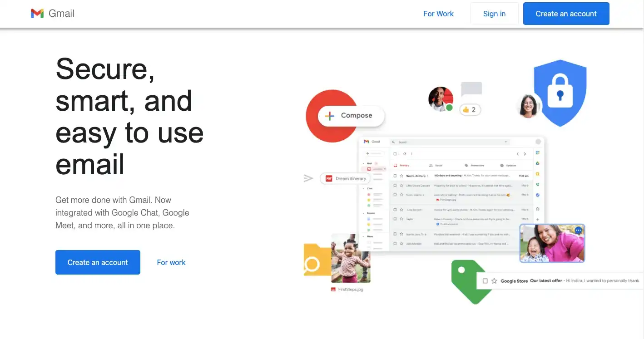
Task: Open the dropdown arrow beside the select-all checkbox
Action: tap(399, 154)
